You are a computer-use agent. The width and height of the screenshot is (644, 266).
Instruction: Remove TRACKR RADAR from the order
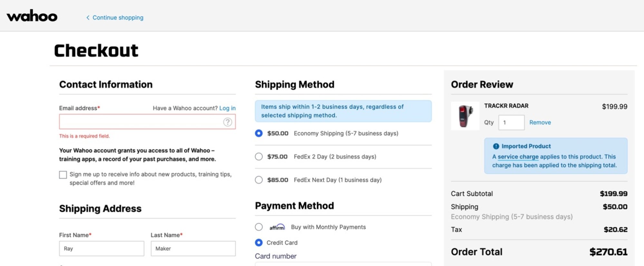coord(540,123)
